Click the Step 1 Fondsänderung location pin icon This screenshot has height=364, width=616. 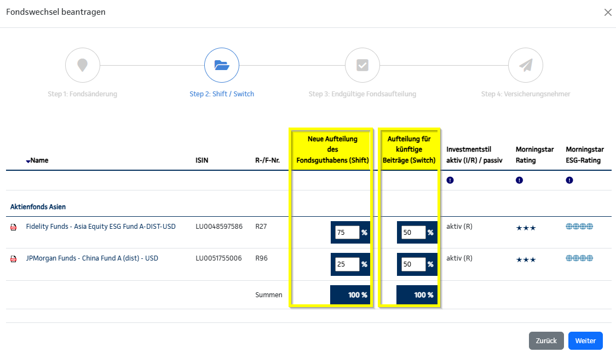point(82,66)
